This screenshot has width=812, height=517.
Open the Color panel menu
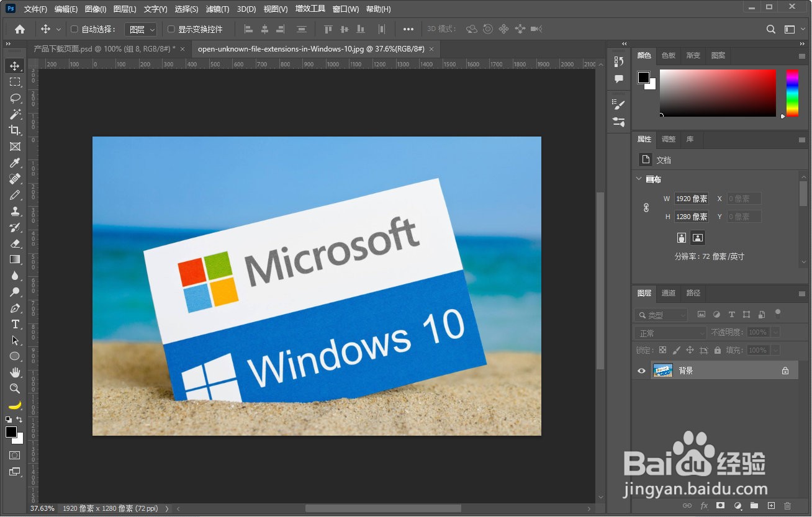[802, 56]
